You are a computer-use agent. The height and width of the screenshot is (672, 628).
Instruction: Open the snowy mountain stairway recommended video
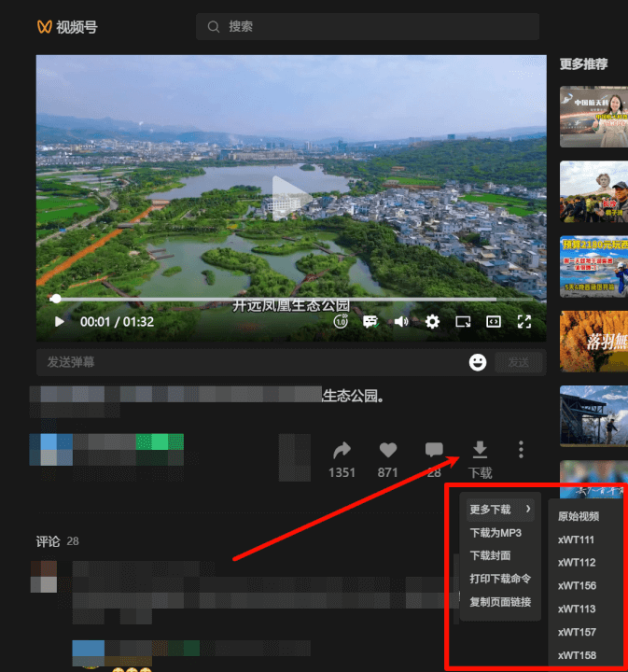[593, 416]
